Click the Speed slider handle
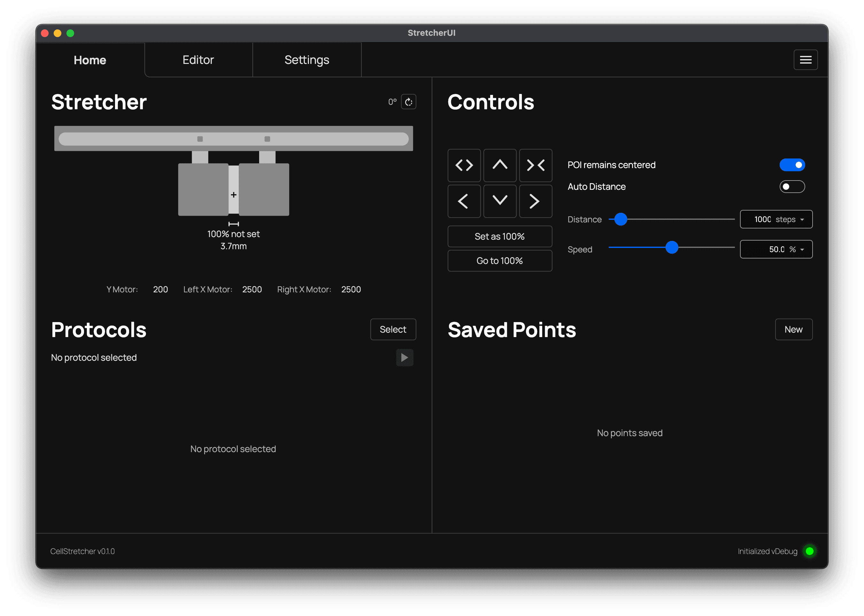The width and height of the screenshot is (864, 616). click(x=672, y=247)
